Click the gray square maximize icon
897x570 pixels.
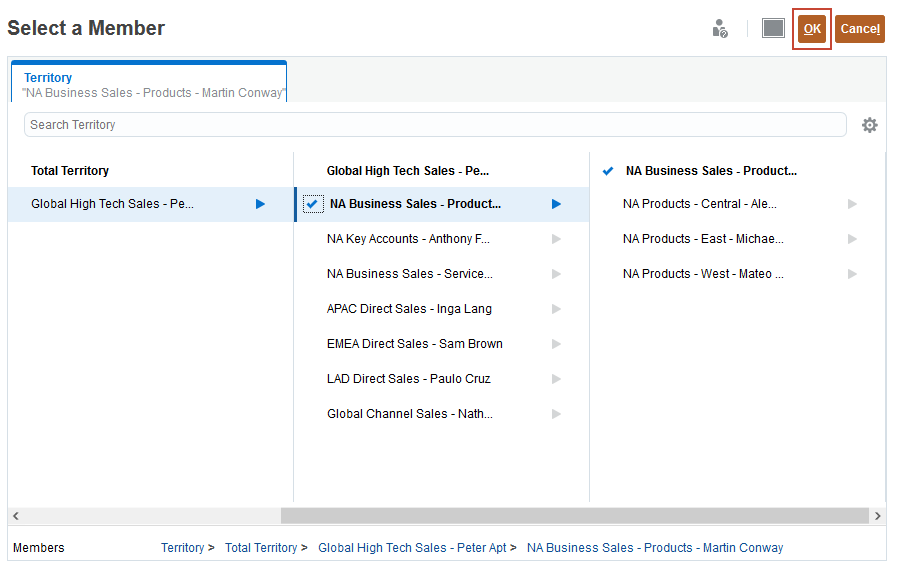(773, 28)
